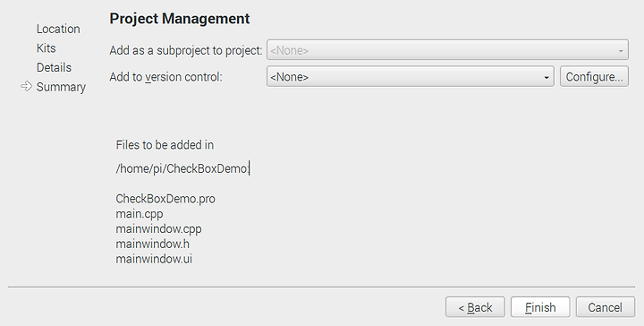Click the mainwindow.cpp file entry
Viewport: 644px width, 326px height.
tap(158, 228)
